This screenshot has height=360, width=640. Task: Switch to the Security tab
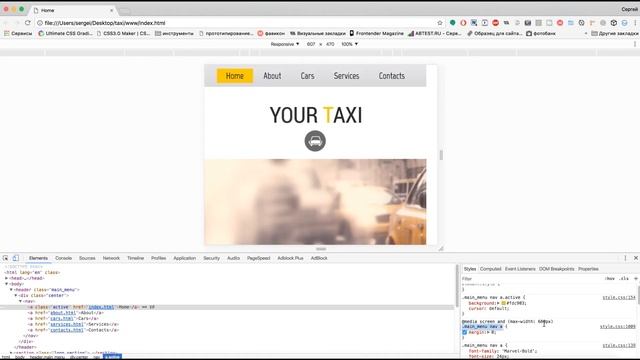[211, 258]
